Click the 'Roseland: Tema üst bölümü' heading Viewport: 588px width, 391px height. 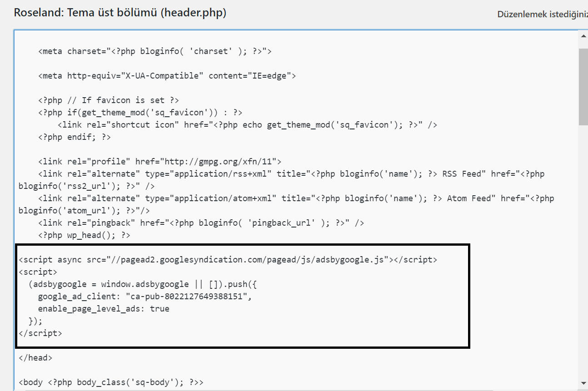point(120,13)
